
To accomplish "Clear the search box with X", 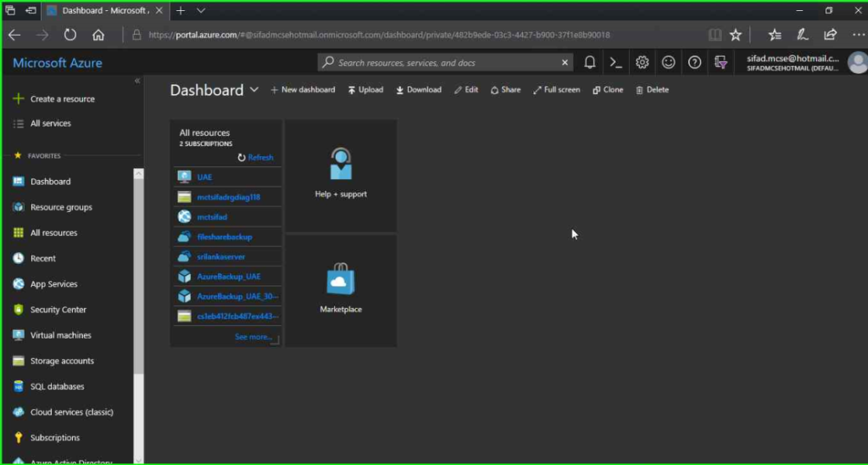I will 565,63.
